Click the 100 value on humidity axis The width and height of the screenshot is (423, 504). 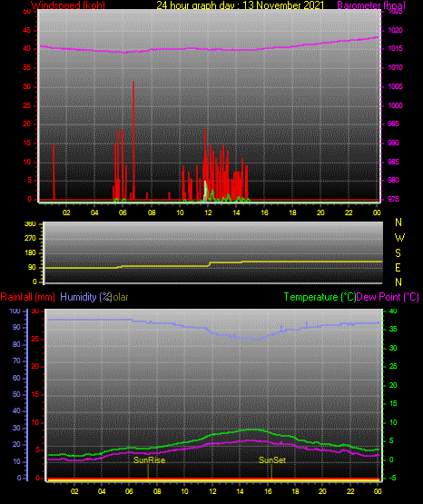click(15, 311)
